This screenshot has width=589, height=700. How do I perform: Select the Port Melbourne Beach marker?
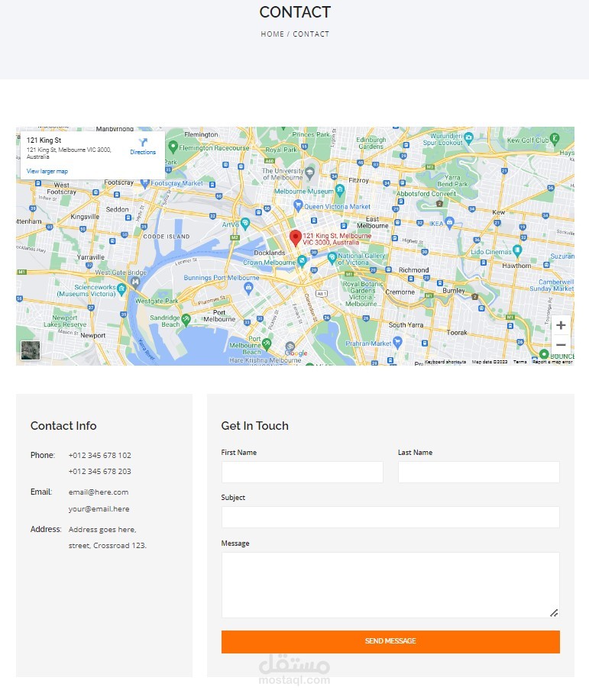coord(267,344)
